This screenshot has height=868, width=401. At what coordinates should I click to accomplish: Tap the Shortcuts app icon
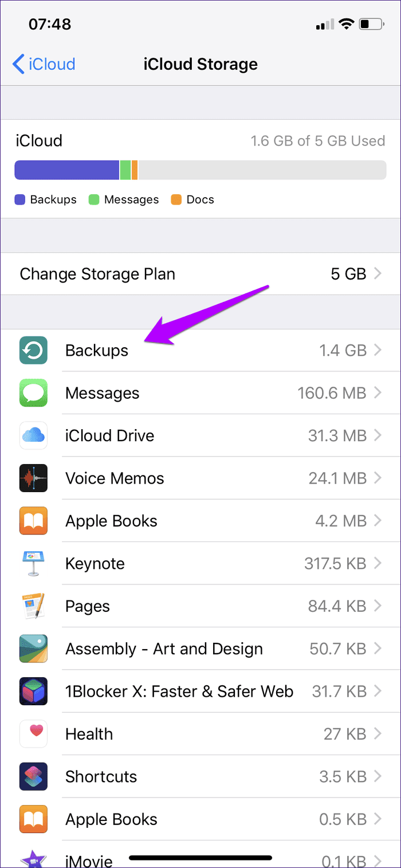33,776
